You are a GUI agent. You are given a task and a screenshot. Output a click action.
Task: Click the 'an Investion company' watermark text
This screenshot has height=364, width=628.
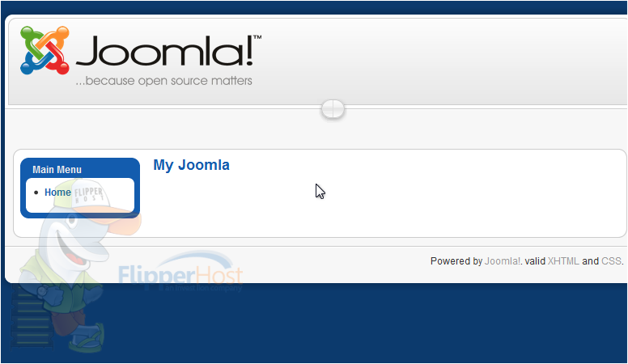click(x=203, y=288)
